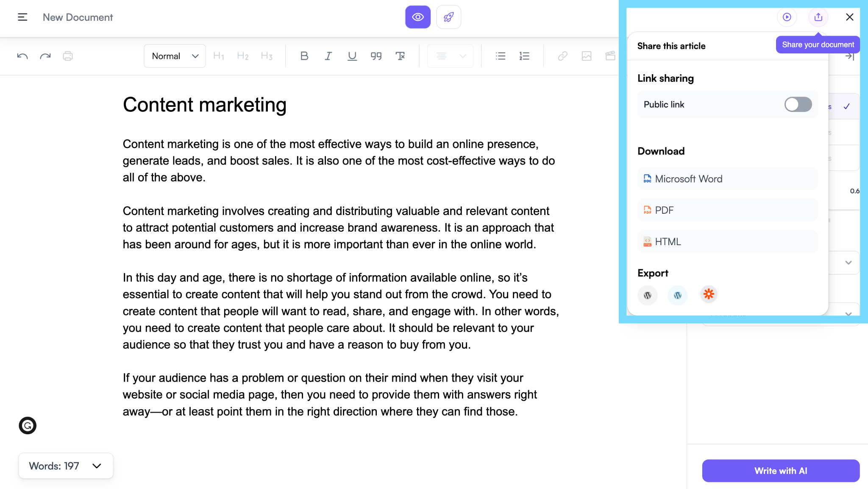Toggle the eye preview mode button
This screenshot has height=489, width=868.
(x=417, y=17)
